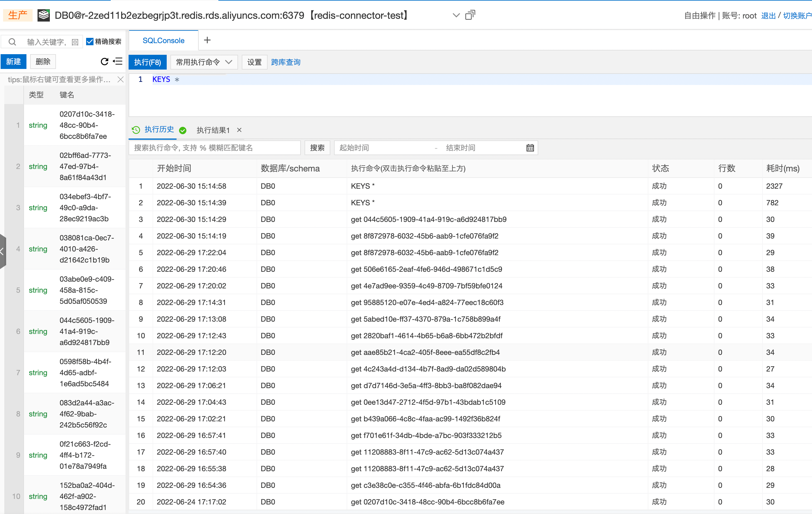This screenshot has height=514, width=812.
Task: Click the 键名 column header
Action: point(67,95)
